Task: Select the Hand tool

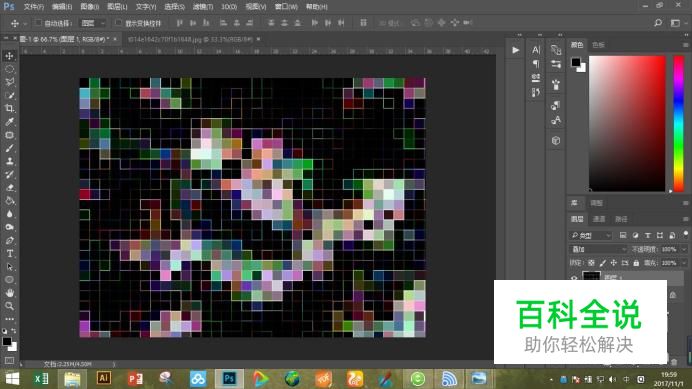Action: click(9, 293)
